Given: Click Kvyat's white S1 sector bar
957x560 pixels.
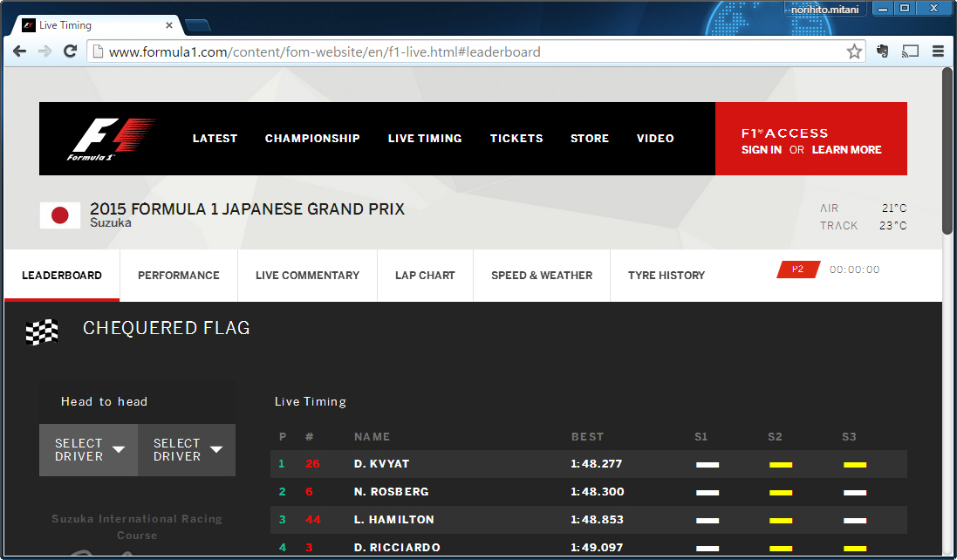Looking at the screenshot, I should coord(707,465).
